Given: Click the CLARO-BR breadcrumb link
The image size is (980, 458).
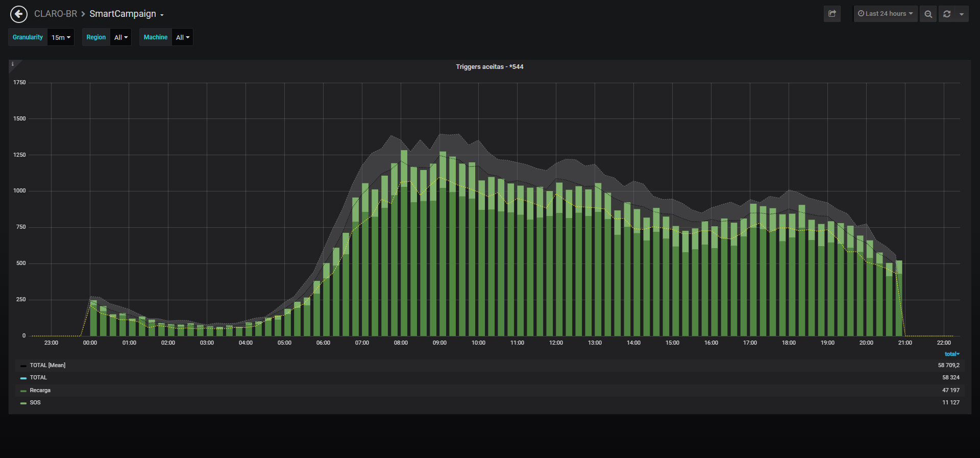Looking at the screenshot, I should click(56, 14).
